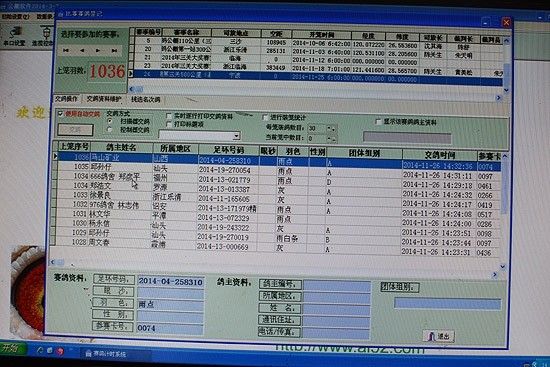Open the 串口设置 serial port toolbar icon
Screen dimensions: 550x367
click(x=14, y=37)
